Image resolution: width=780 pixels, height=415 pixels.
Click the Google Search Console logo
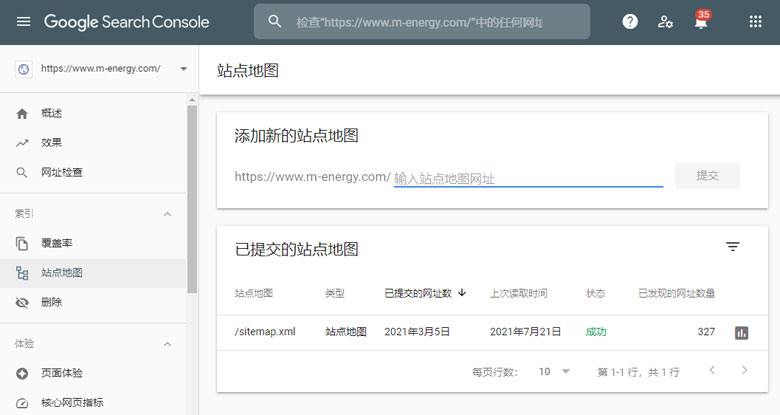[126, 22]
